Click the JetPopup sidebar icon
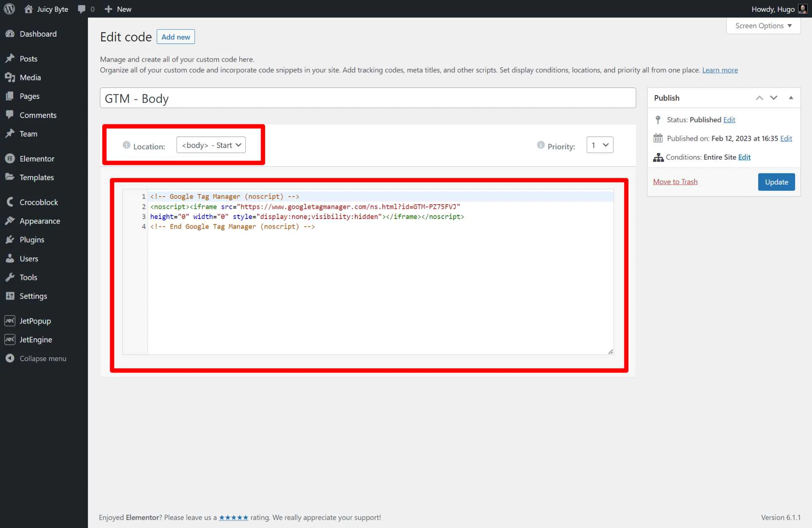 (x=10, y=321)
